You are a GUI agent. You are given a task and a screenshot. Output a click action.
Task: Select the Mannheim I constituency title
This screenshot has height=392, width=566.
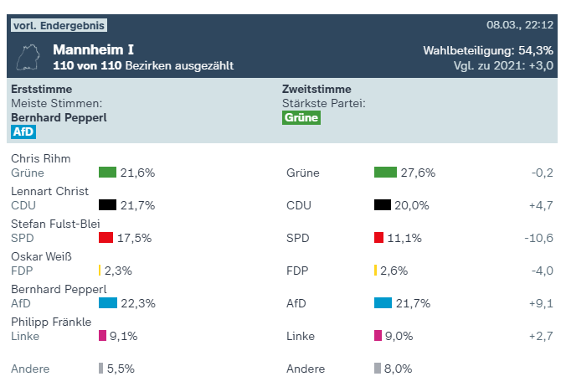click(x=94, y=49)
